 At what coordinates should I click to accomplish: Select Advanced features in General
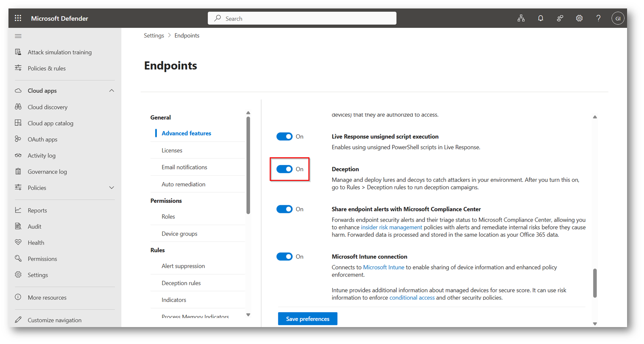click(x=186, y=133)
